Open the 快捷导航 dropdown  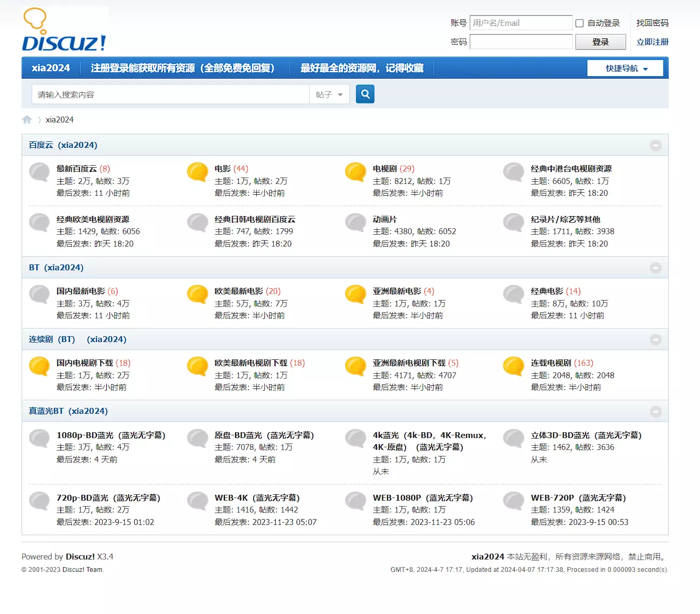pyautogui.click(x=625, y=69)
